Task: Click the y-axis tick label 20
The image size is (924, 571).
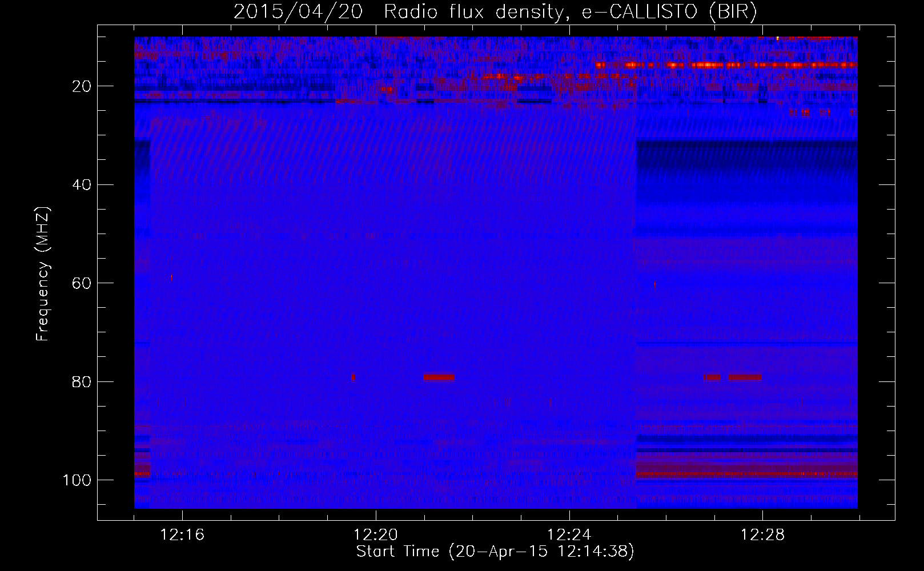Action: pos(82,86)
